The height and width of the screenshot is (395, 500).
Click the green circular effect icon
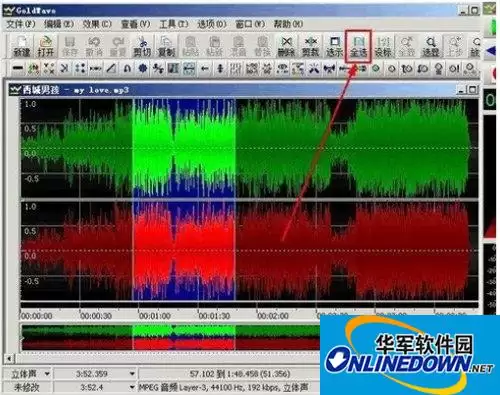(x=376, y=69)
